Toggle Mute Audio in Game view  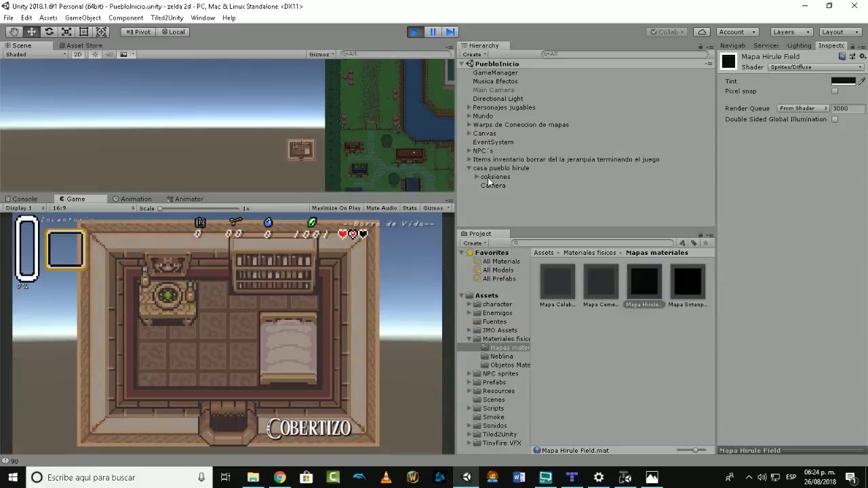point(381,208)
